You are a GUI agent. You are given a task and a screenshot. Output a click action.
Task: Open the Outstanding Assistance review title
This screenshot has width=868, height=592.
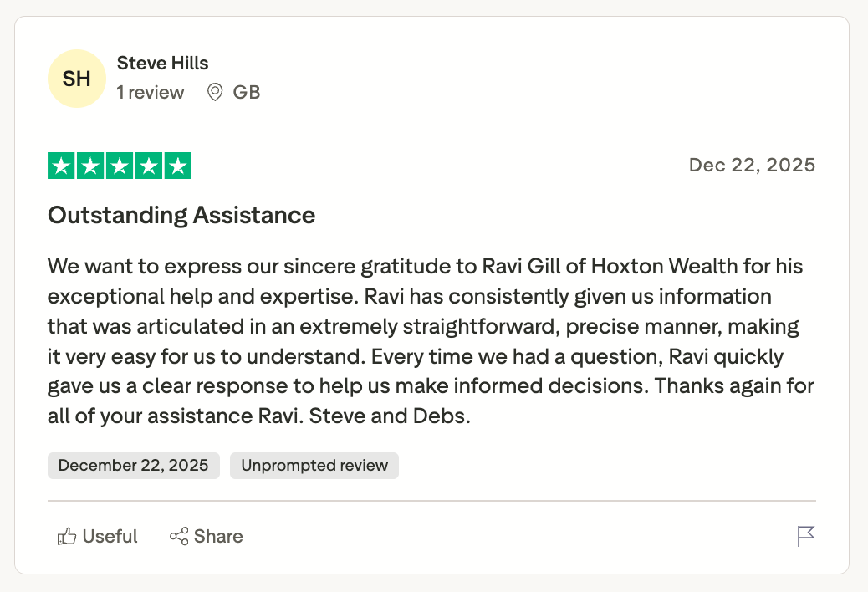click(x=181, y=215)
